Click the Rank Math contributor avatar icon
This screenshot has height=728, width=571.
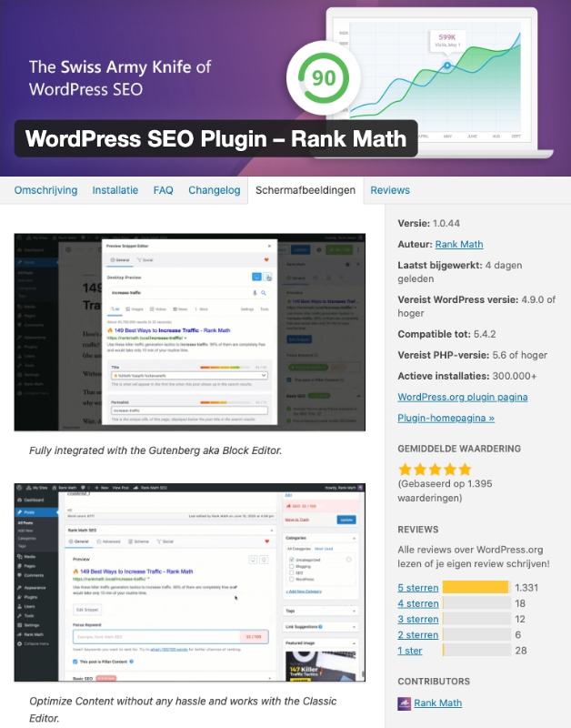(404, 703)
